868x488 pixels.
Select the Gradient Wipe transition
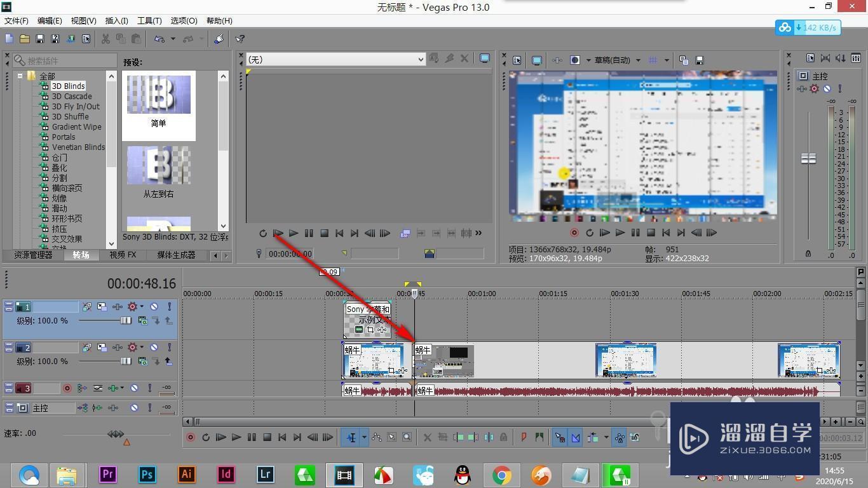click(x=76, y=126)
